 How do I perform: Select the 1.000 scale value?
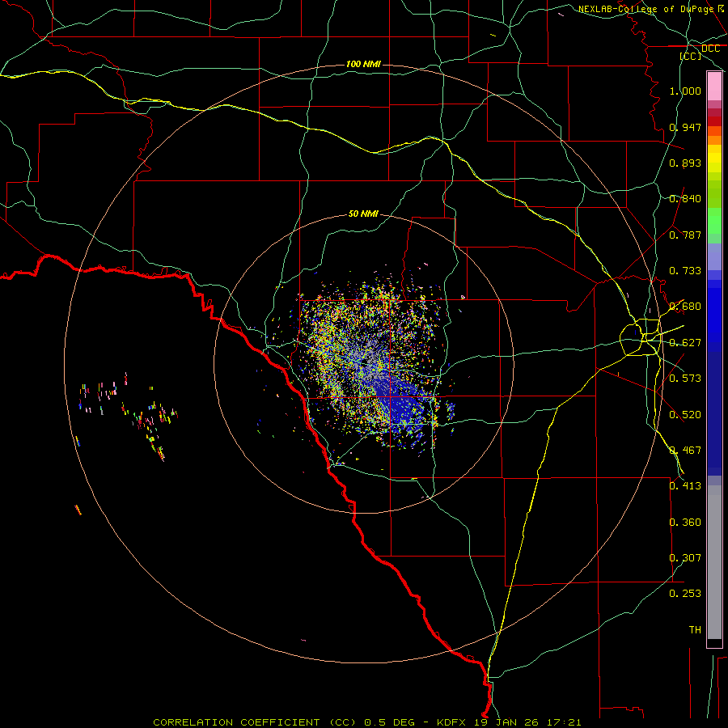[685, 91]
